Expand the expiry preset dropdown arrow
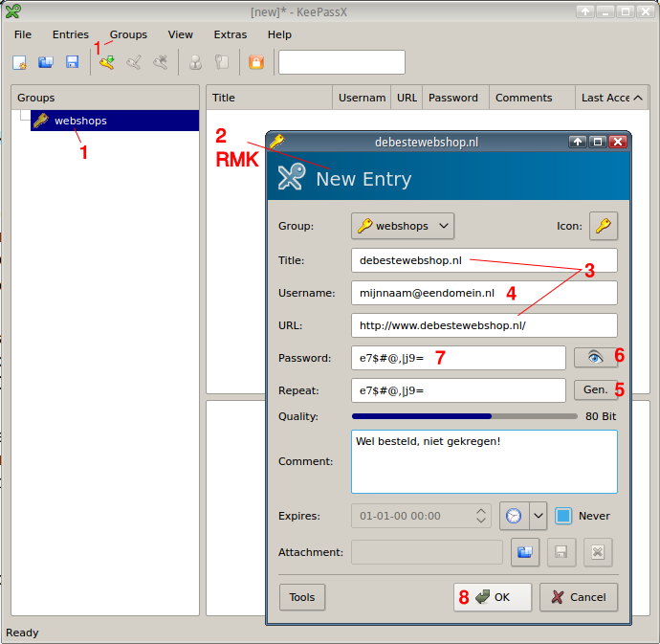 point(539,516)
